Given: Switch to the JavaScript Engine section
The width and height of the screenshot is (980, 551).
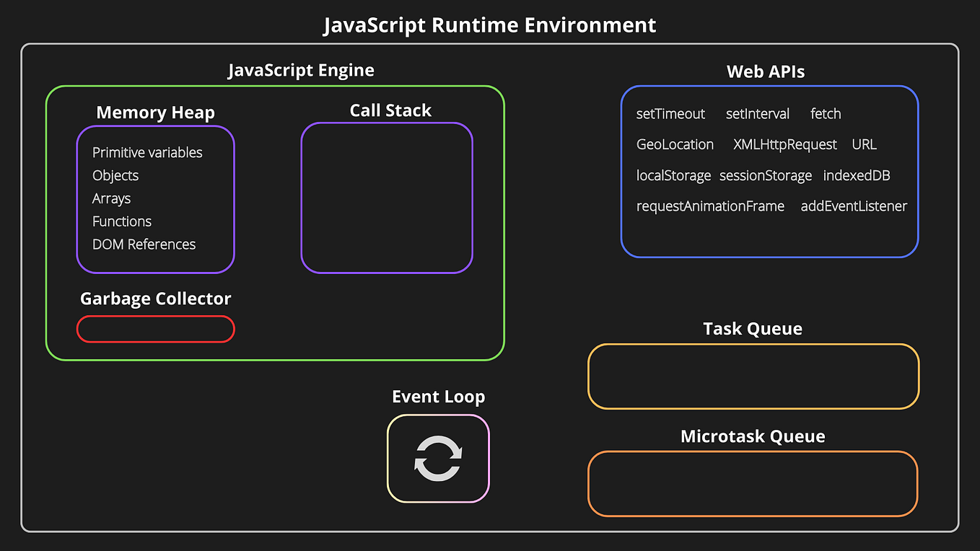Looking at the screenshot, I should [x=302, y=70].
